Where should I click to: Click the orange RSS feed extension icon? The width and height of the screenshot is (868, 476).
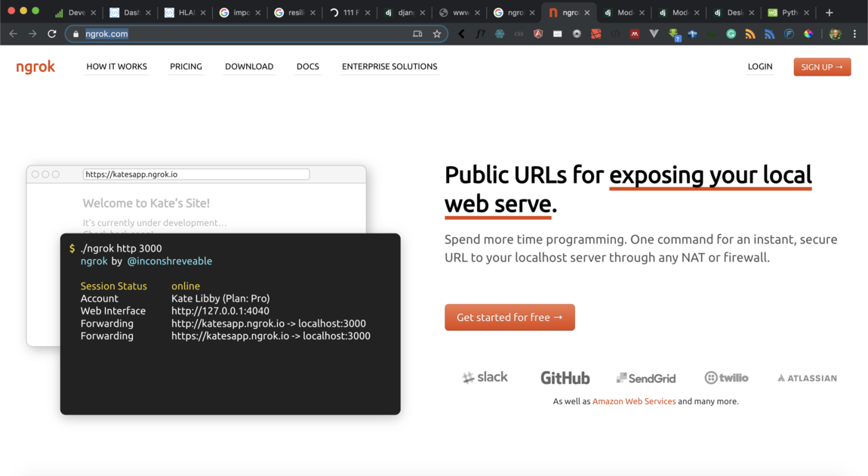(x=750, y=34)
